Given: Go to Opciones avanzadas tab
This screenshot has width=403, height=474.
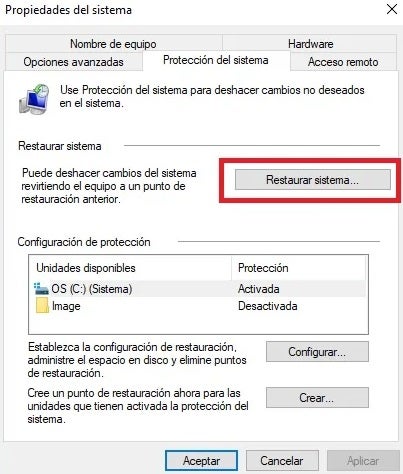Looking at the screenshot, I should pos(73,62).
